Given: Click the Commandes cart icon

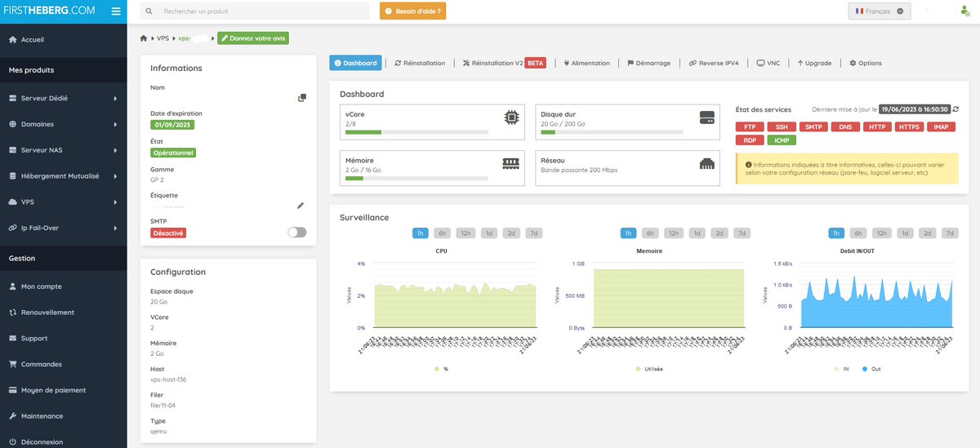Looking at the screenshot, I should [x=12, y=365].
